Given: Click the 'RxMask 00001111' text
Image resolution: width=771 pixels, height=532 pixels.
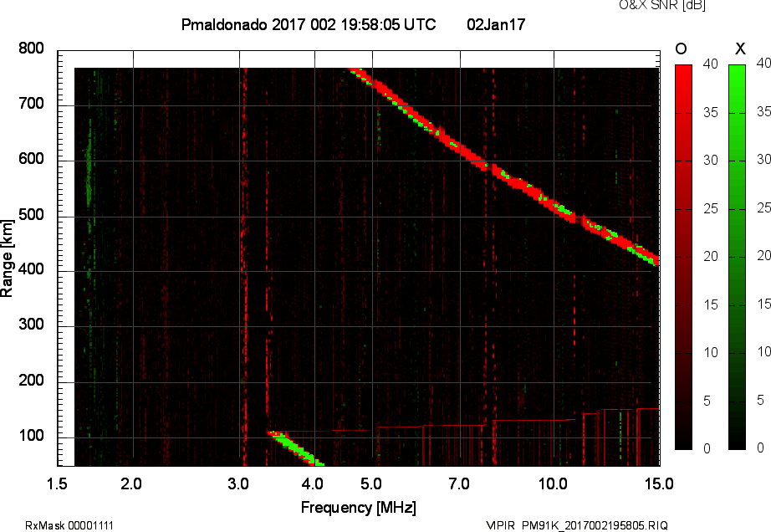Looking at the screenshot, I should [69, 525].
